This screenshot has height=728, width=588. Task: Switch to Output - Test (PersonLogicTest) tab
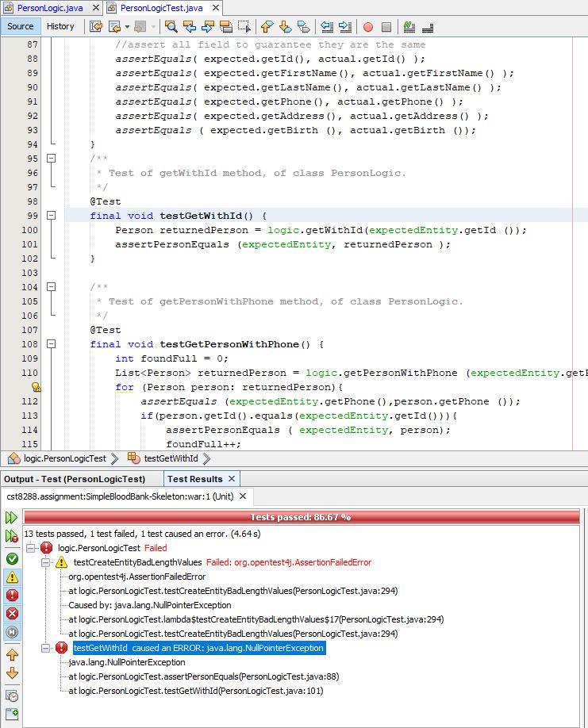coord(75,479)
